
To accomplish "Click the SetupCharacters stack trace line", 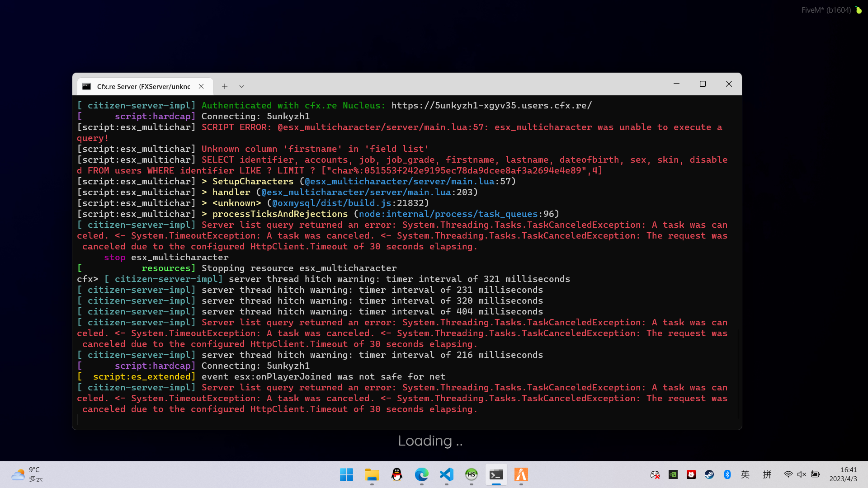I will click(297, 181).
